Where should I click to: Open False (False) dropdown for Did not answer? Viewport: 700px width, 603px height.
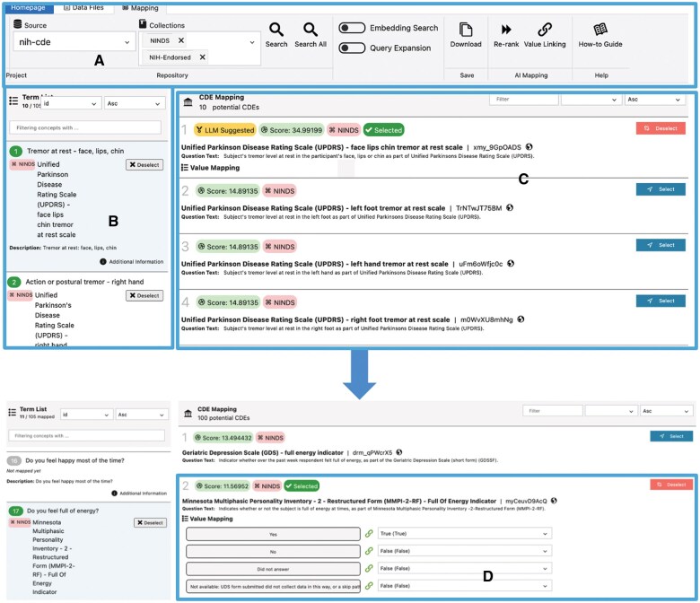(465, 568)
